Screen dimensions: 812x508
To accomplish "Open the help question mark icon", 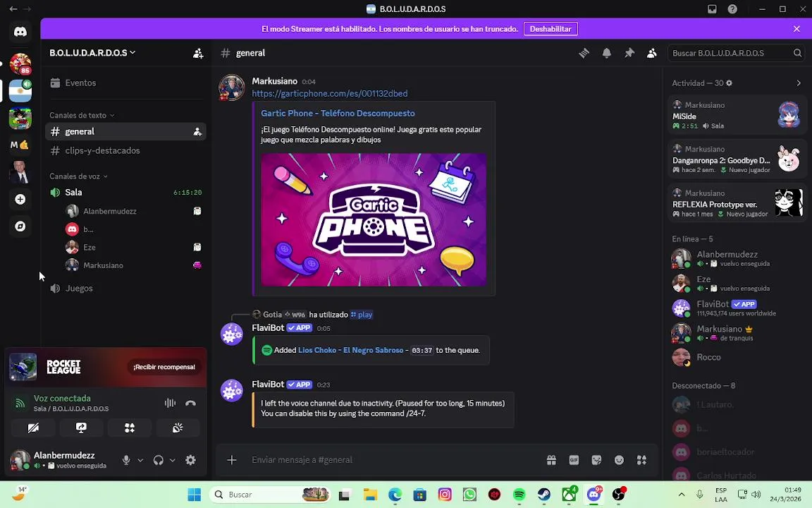I will click(732, 8).
